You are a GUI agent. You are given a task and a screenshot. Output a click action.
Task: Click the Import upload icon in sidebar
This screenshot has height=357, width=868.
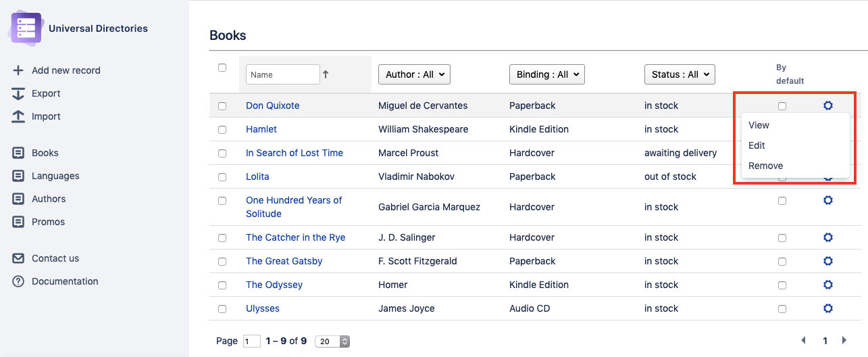[18, 116]
